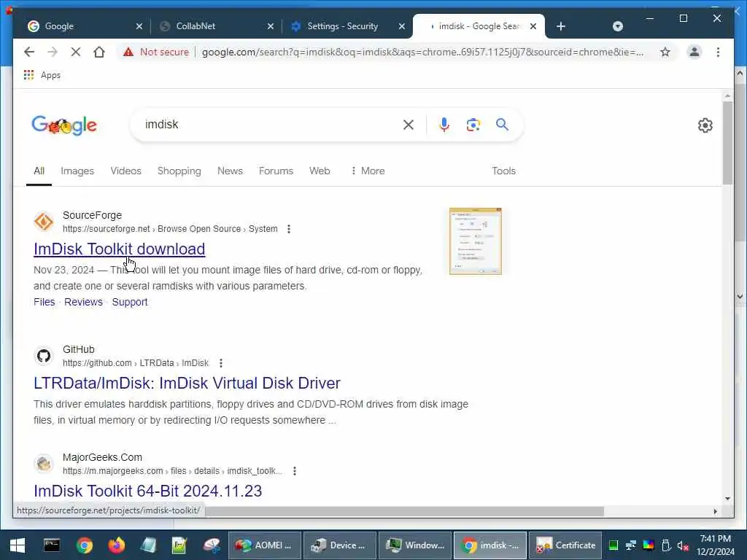Open LTRData/ImDisk Virtual Disk Driver link
The image size is (747, 560).
(x=187, y=384)
